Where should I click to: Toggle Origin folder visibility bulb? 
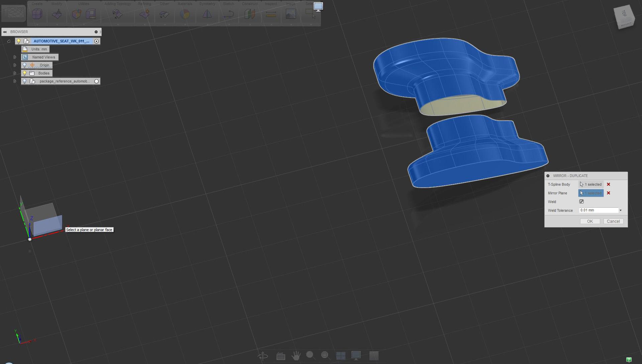tap(24, 65)
